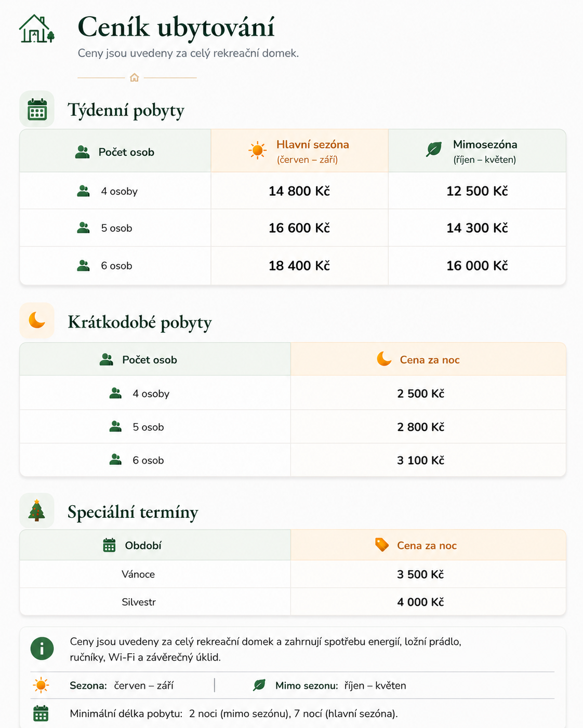Click the Christmas tree icon beside Speciální termíny

(x=37, y=510)
